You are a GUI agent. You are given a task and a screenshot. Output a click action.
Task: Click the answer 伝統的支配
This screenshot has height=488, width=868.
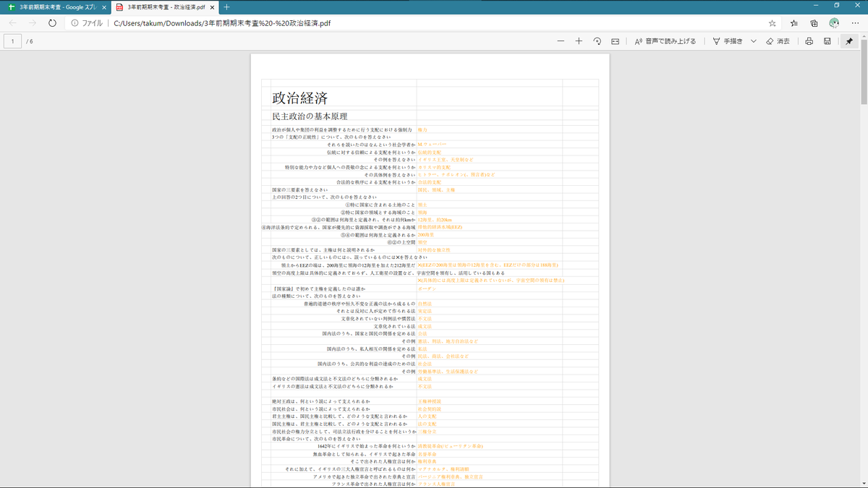430,152
